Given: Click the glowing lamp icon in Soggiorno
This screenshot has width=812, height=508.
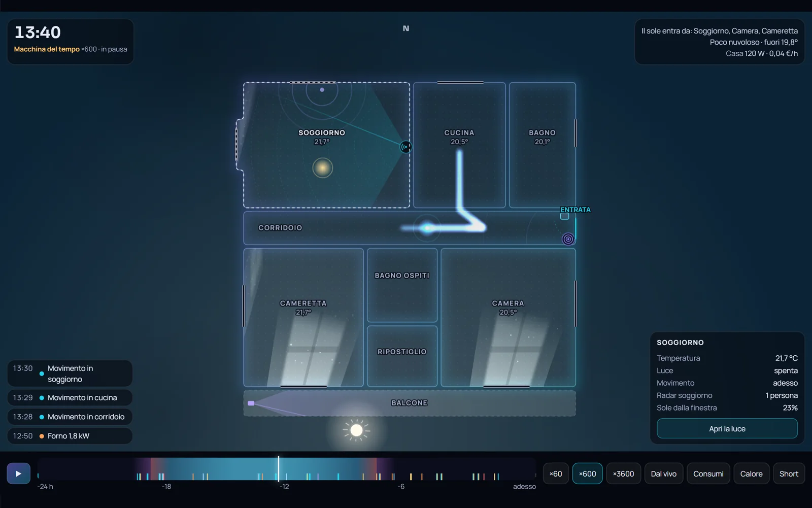Looking at the screenshot, I should (322, 167).
